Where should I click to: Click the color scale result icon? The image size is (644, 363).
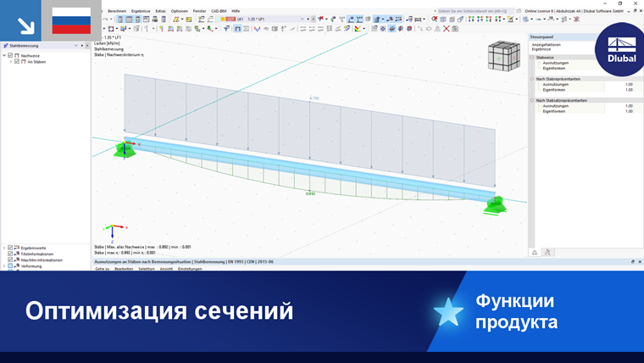click(x=358, y=29)
